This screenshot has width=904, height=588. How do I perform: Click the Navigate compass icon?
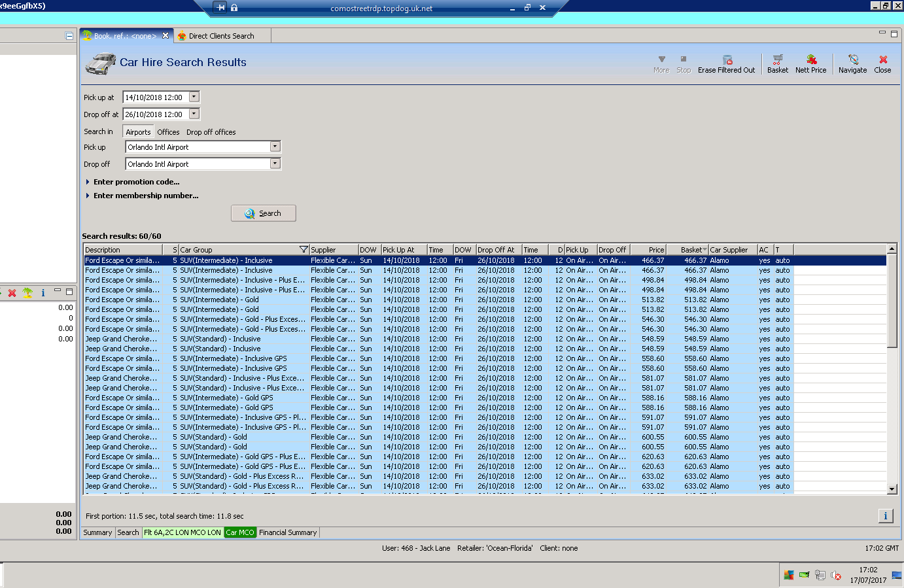852,60
